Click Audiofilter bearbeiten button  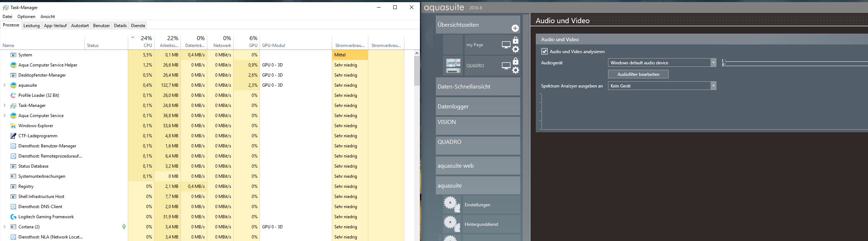pos(638,74)
